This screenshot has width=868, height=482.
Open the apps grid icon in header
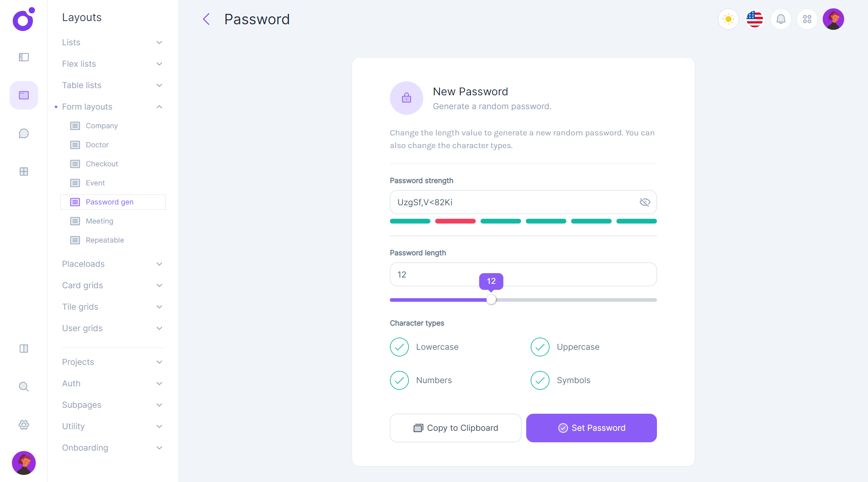pos(807,19)
